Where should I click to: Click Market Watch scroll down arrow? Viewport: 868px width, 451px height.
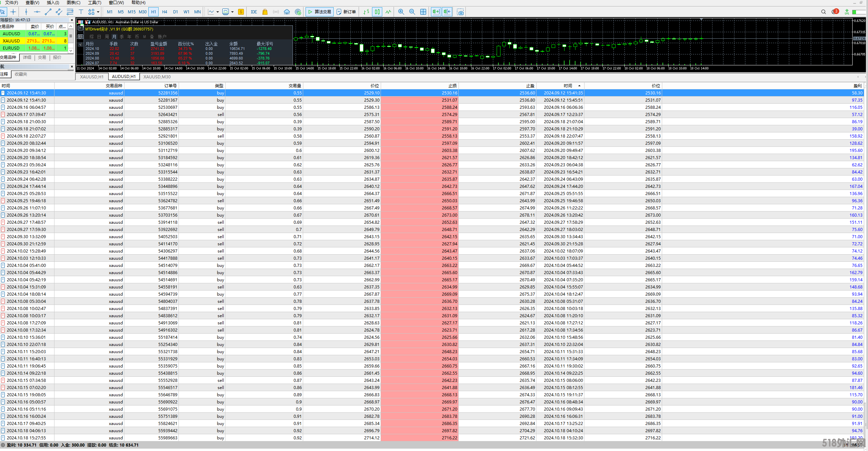pos(71,50)
